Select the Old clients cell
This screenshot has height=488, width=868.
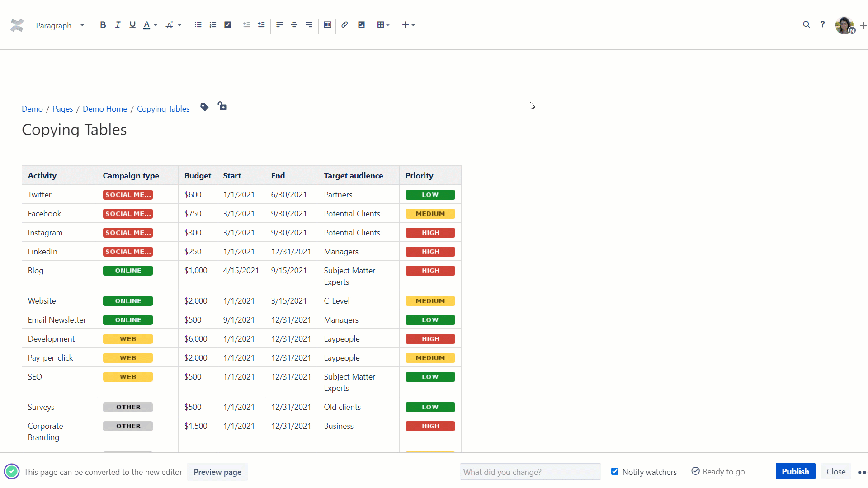click(x=359, y=407)
